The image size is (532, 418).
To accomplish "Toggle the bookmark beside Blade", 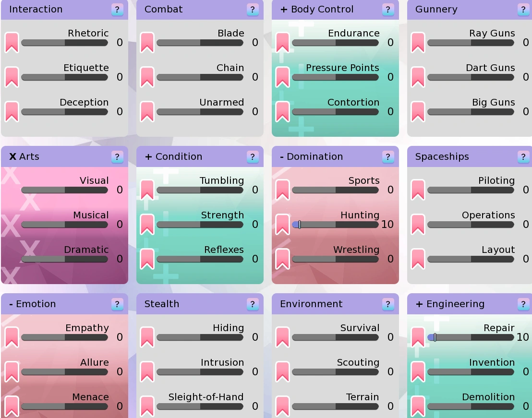I will [x=147, y=42].
